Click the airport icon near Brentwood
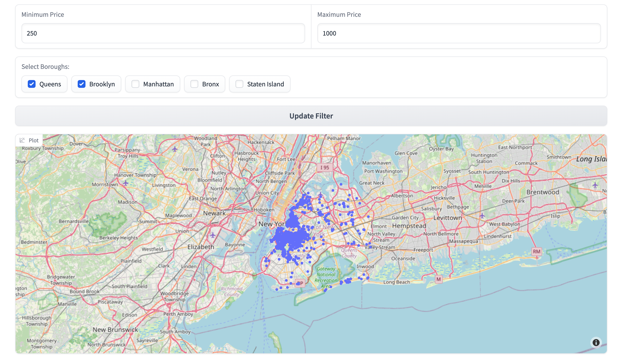The image size is (620, 364). pos(595,185)
